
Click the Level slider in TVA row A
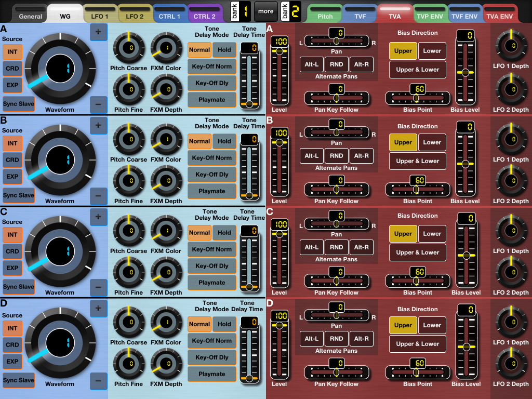[x=280, y=73]
